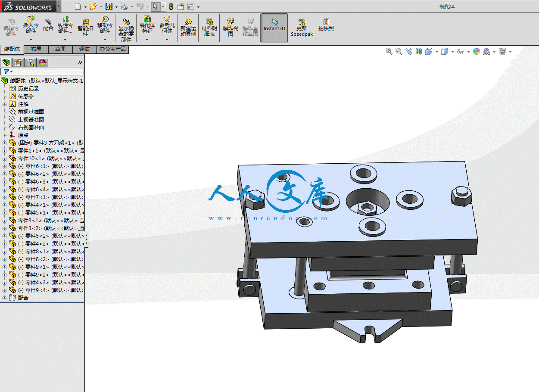Select 原点 origin in the tree
The width and height of the screenshot is (539, 392).
[23, 135]
